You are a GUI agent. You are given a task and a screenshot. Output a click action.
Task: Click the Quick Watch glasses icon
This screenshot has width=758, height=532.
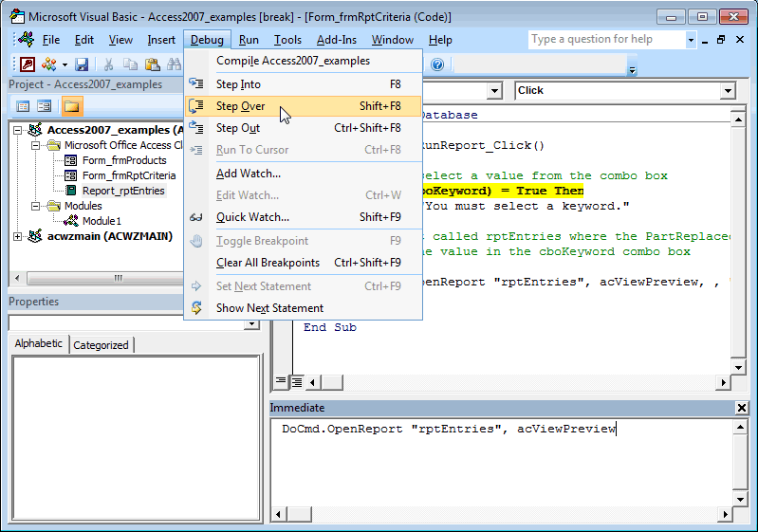pos(196,217)
